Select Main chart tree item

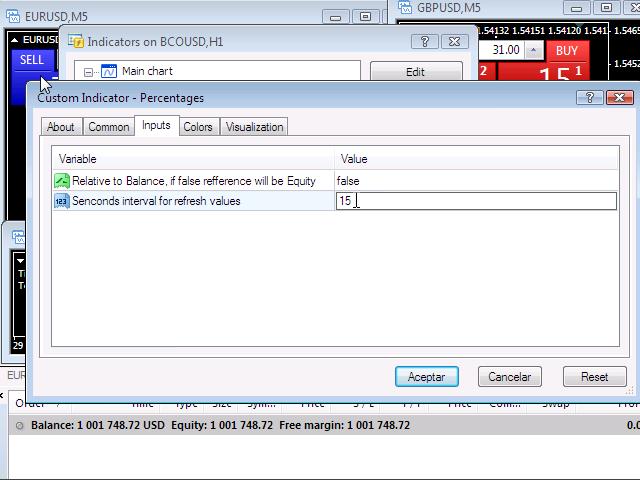click(147, 71)
